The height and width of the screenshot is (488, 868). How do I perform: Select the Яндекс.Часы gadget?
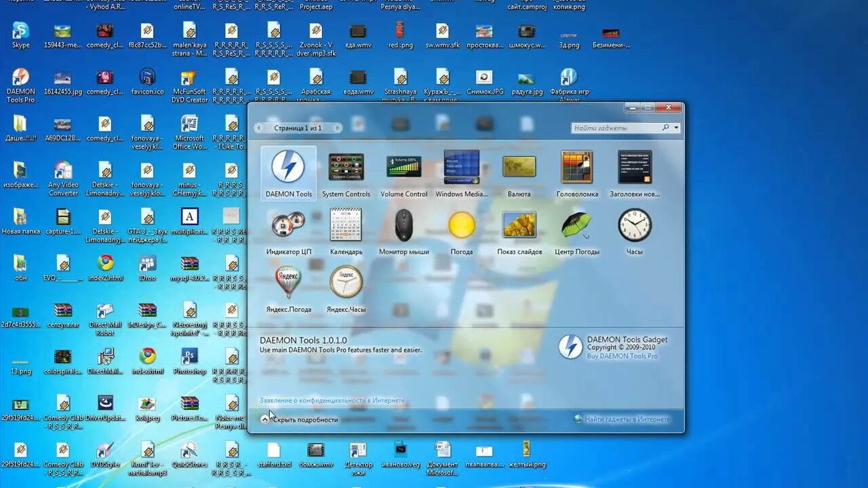[346, 289]
